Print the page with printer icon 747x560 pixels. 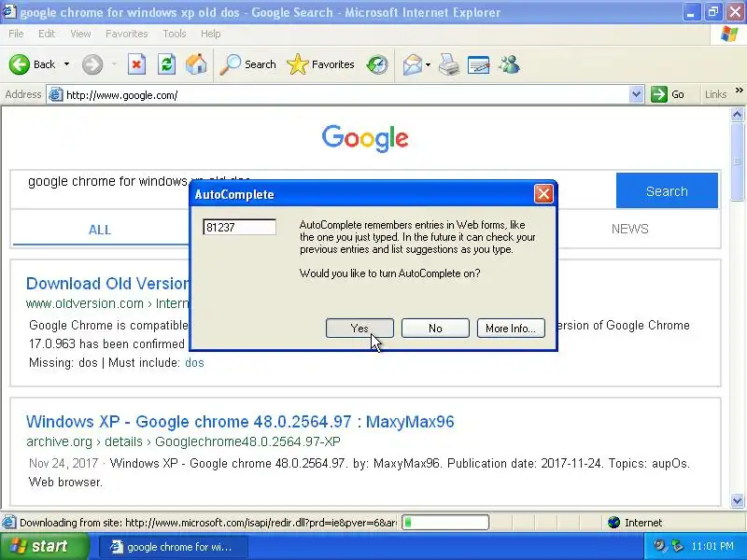point(449,64)
